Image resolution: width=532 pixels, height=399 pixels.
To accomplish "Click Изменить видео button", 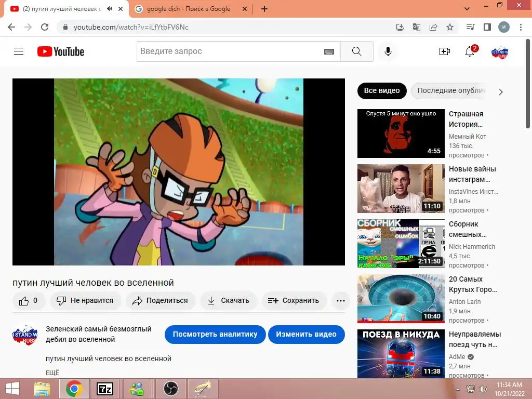I will (x=307, y=334).
